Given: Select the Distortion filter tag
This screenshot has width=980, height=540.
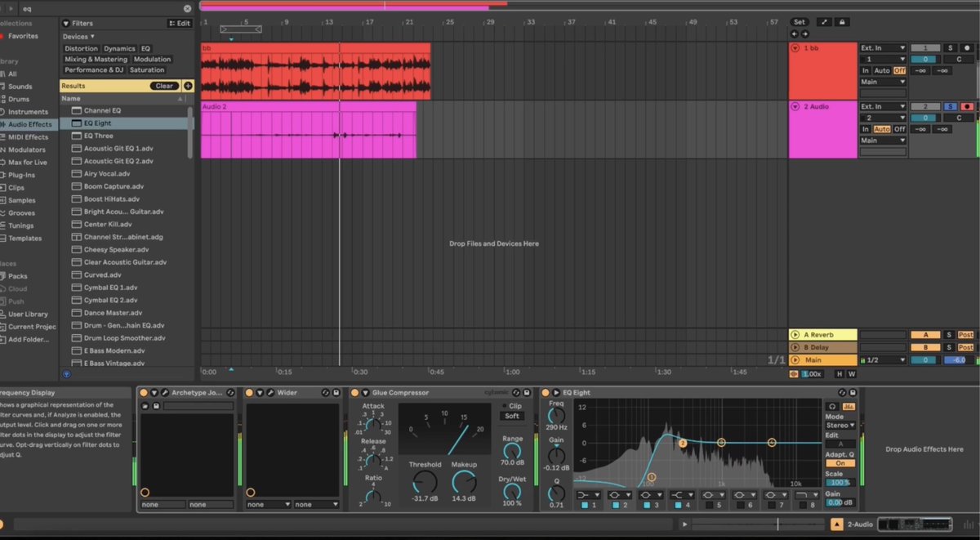Looking at the screenshot, I should (x=81, y=49).
